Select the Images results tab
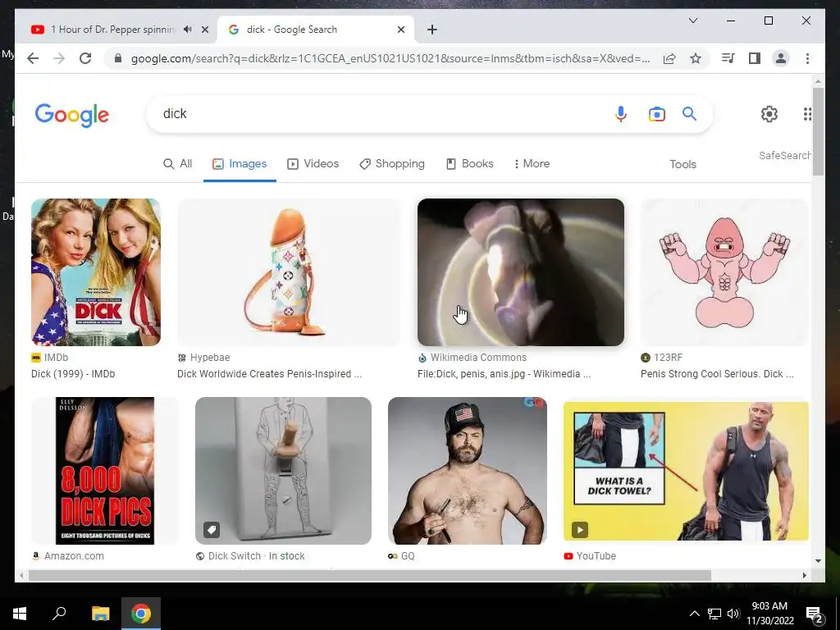This screenshot has width=840, height=630. [240, 164]
